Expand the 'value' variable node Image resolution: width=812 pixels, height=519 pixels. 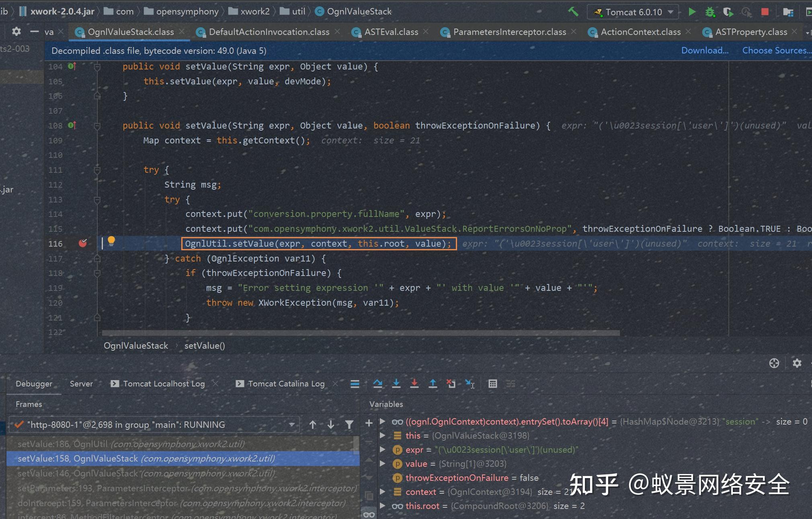383,464
